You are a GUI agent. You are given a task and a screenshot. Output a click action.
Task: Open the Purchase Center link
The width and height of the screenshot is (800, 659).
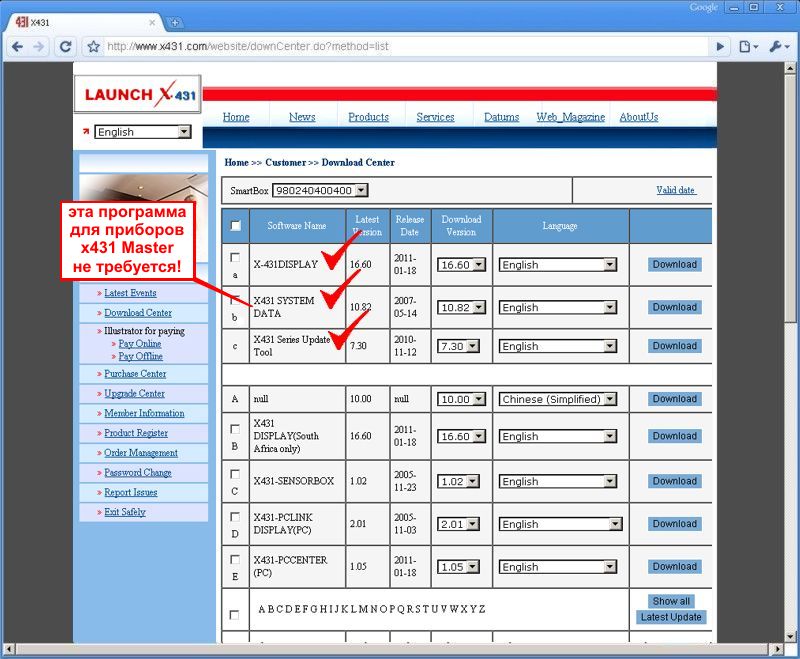click(x=135, y=374)
